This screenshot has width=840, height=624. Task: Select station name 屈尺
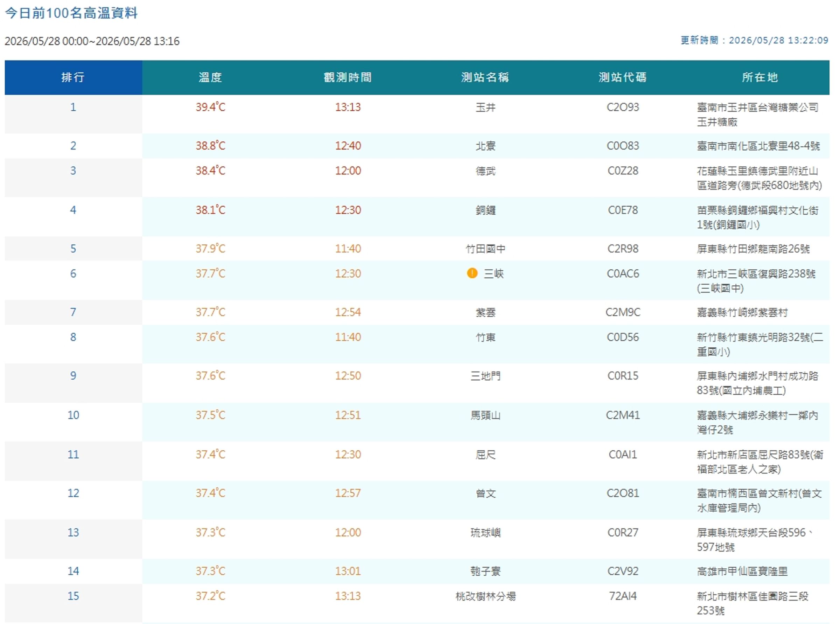(x=485, y=455)
